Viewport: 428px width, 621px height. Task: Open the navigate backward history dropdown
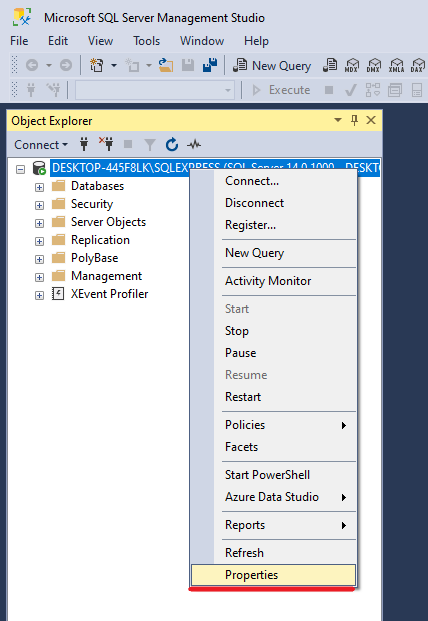pos(49,65)
